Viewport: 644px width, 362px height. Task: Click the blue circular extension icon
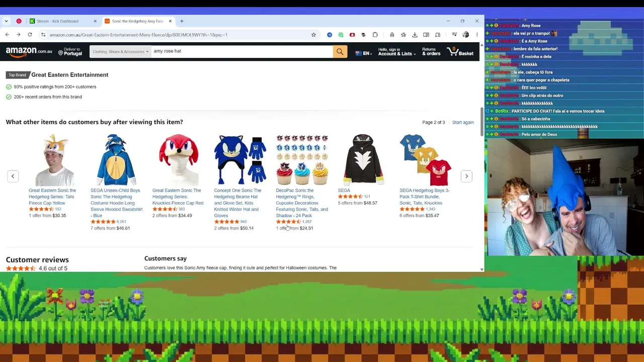(330, 35)
